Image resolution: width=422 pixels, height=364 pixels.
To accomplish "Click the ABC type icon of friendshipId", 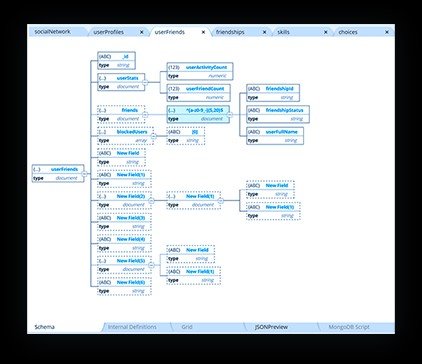I will pos(254,89).
